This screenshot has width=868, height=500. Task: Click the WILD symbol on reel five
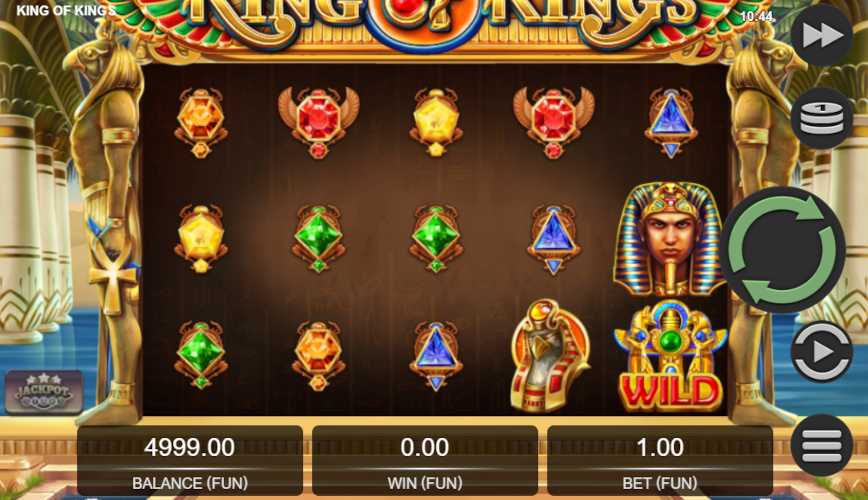(670, 355)
